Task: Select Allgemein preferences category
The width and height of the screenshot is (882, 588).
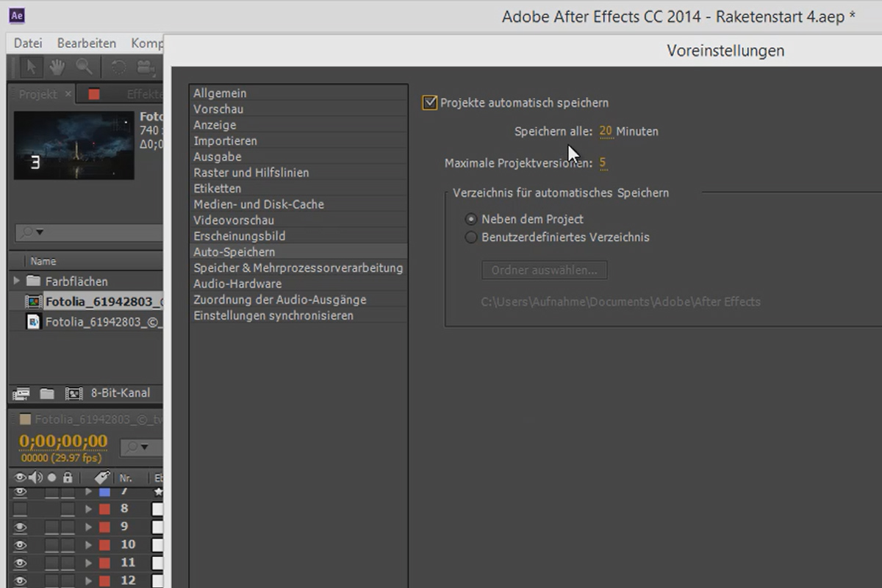Action: (x=298, y=93)
